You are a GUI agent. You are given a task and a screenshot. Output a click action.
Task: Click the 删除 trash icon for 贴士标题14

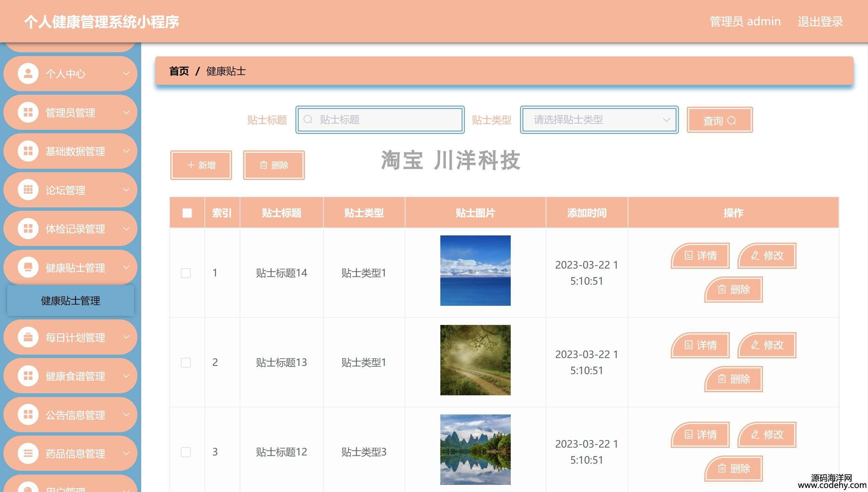coord(722,289)
